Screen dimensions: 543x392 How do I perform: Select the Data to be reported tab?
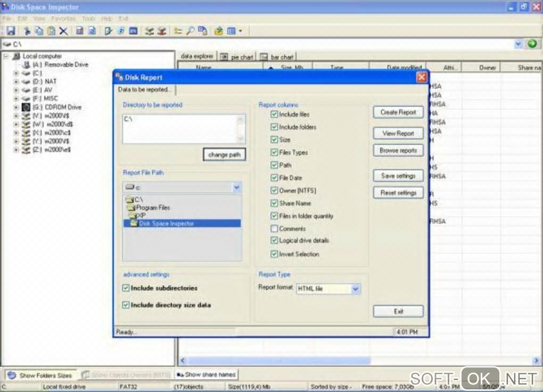click(144, 89)
